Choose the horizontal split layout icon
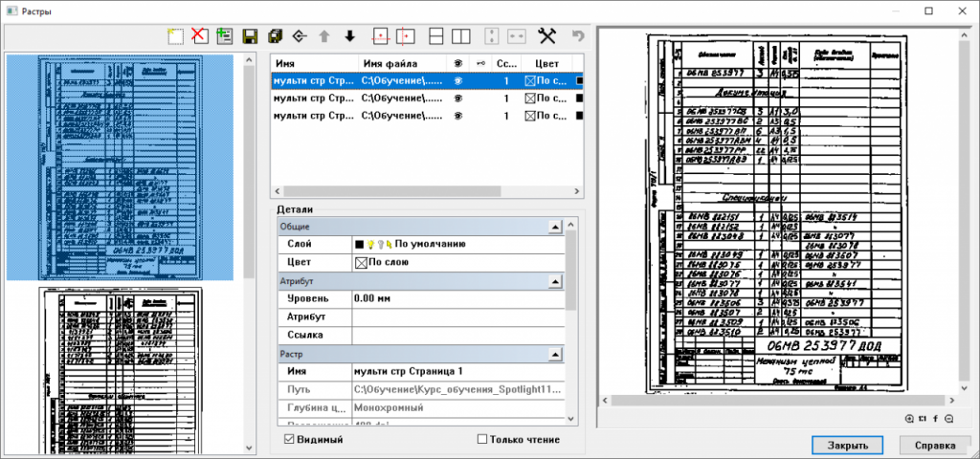Image resolution: width=980 pixels, height=459 pixels. [x=436, y=36]
